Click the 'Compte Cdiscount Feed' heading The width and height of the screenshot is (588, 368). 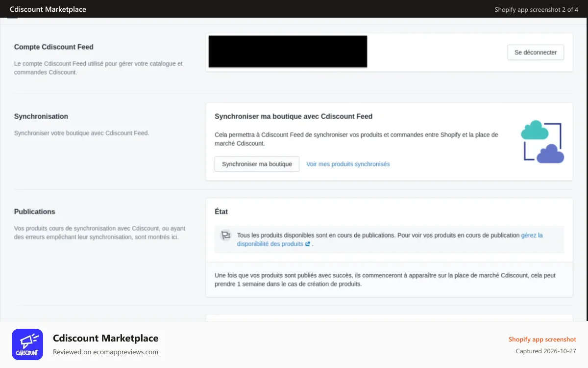54,47
